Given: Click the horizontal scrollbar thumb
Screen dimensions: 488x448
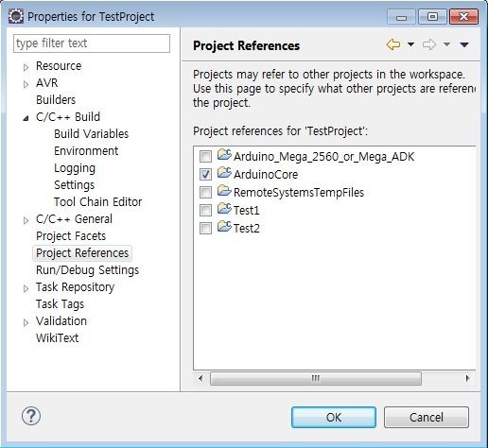Looking at the screenshot, I should point(316,378).
